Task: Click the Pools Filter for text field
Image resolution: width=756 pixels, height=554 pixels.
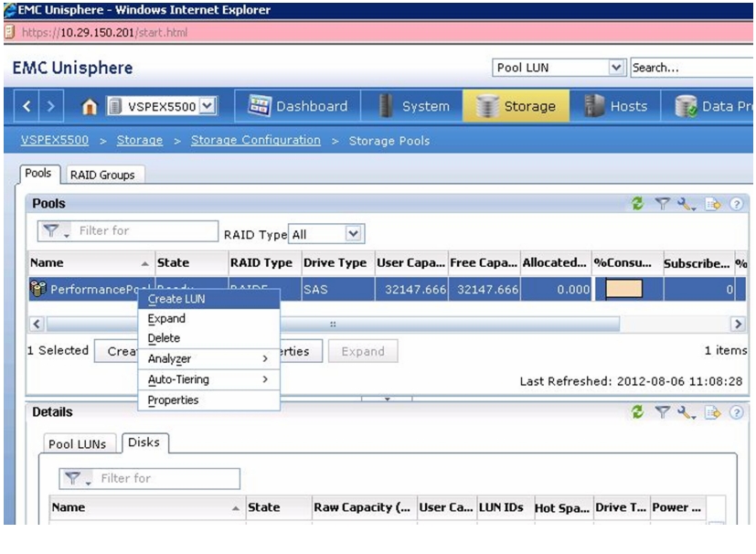Action: coord(144,231)
